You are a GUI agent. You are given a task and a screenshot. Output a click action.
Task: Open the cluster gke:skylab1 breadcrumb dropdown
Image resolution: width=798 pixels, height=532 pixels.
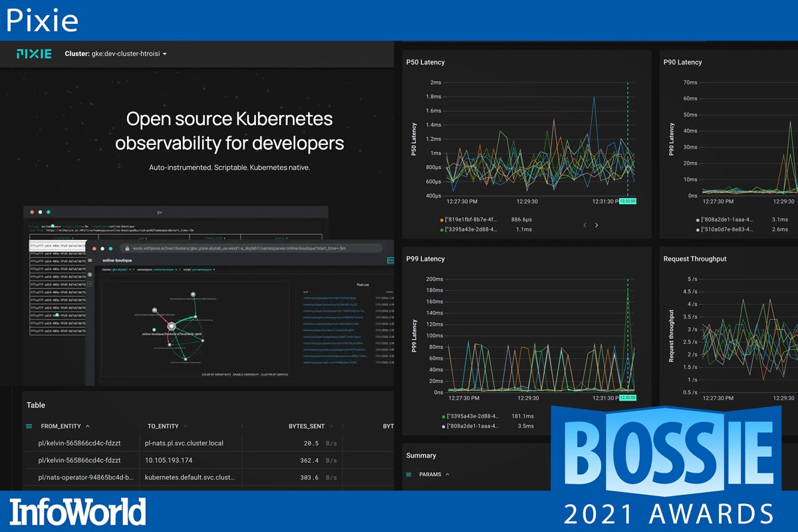(x=117, y=269)
